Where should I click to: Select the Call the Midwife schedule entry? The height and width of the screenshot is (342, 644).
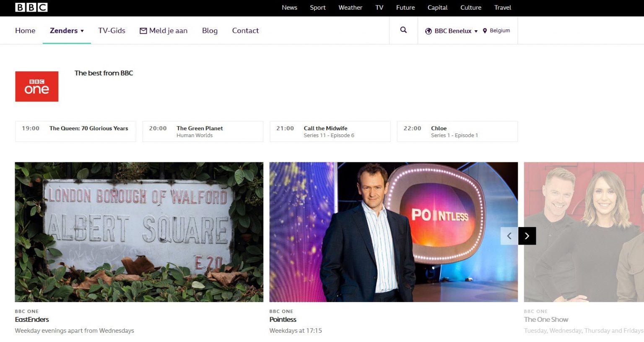(330, 131)
